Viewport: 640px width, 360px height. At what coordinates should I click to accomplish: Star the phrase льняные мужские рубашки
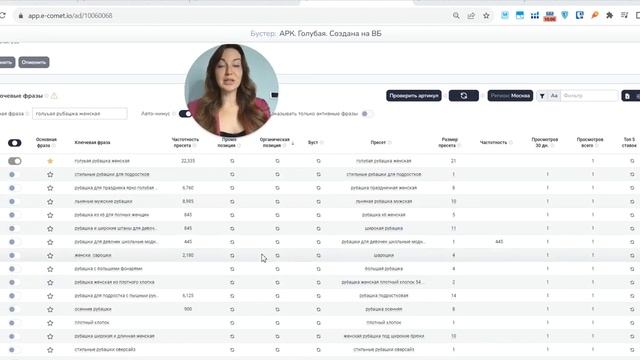[x=50, y=201]
